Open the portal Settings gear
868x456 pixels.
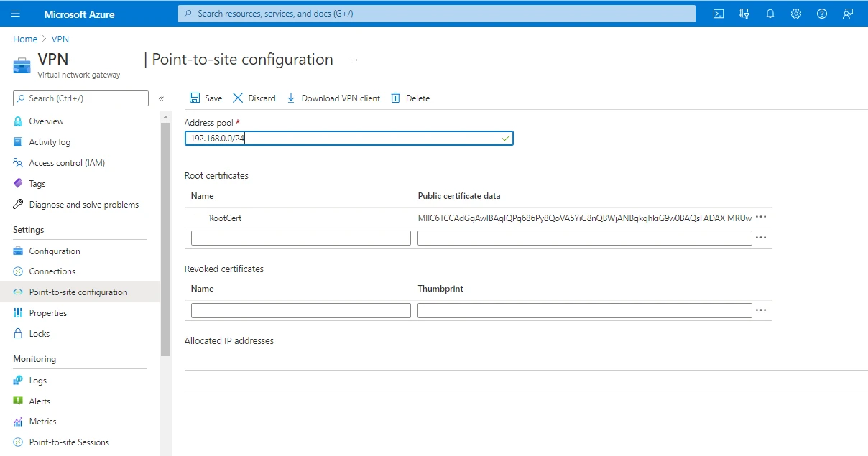pos(795,13)
